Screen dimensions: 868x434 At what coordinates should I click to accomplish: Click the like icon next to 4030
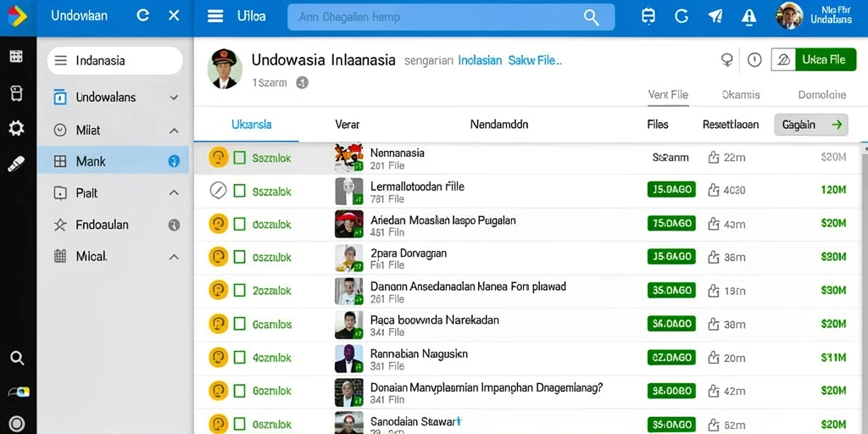tap(714, 191)
